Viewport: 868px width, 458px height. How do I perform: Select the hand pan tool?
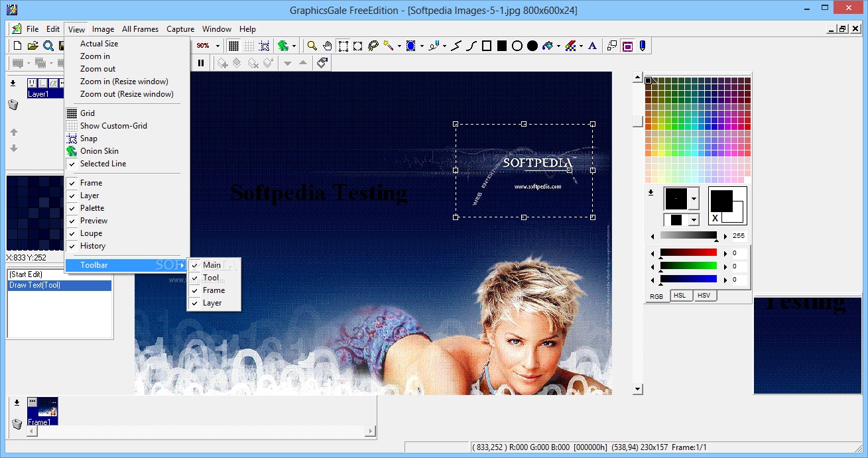(x=328, y=46)
